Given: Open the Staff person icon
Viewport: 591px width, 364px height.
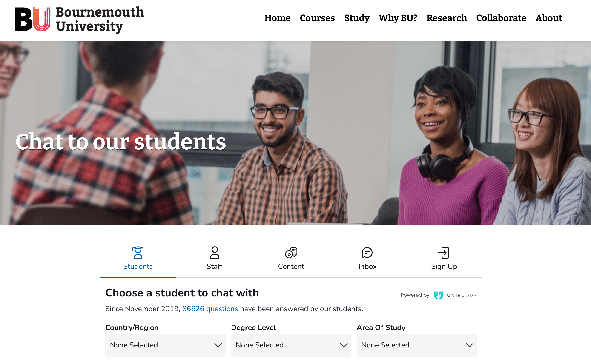Looking at the screenshot, I should click(x=214, y=253).
